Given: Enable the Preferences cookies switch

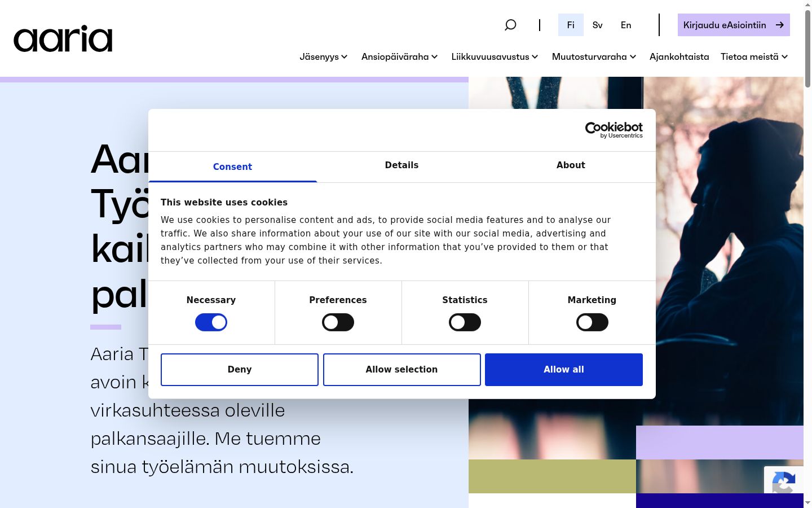Looking at the screenshot, I should [338, 322].
